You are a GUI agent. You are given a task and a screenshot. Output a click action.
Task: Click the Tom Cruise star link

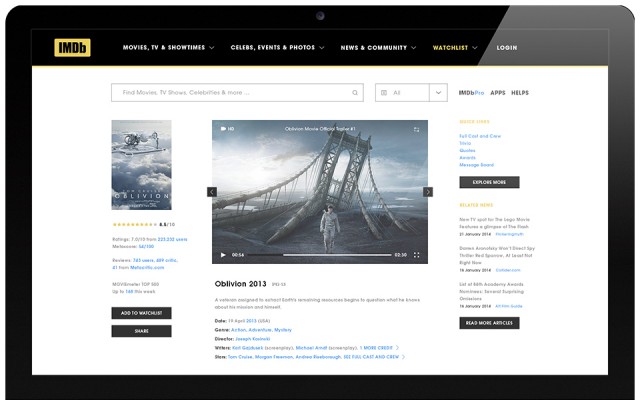pyautogui.click(x=240, y=357)
